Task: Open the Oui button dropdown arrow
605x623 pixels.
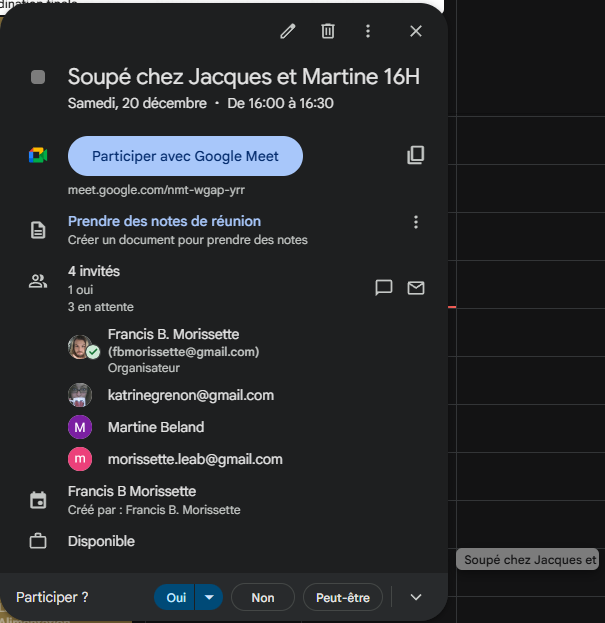Action: (209, 597)
